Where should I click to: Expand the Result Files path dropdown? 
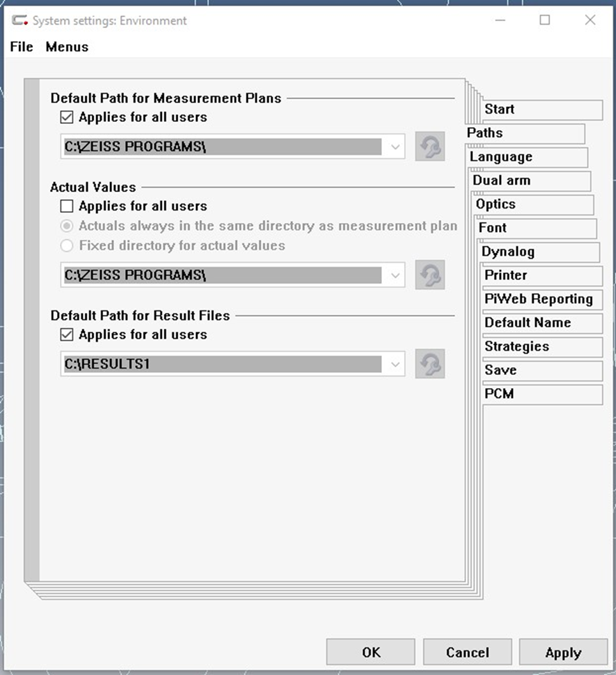tap(395, 364)
